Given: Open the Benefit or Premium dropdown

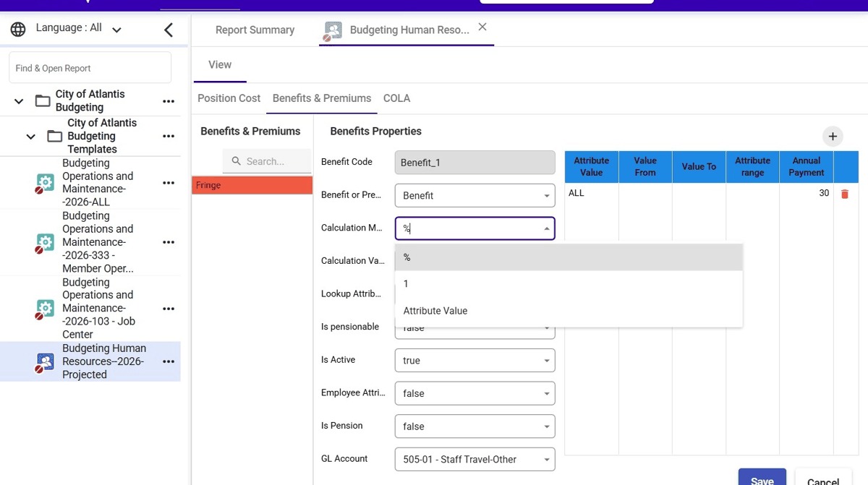Looking at the screenshot, I should (475, 196).
